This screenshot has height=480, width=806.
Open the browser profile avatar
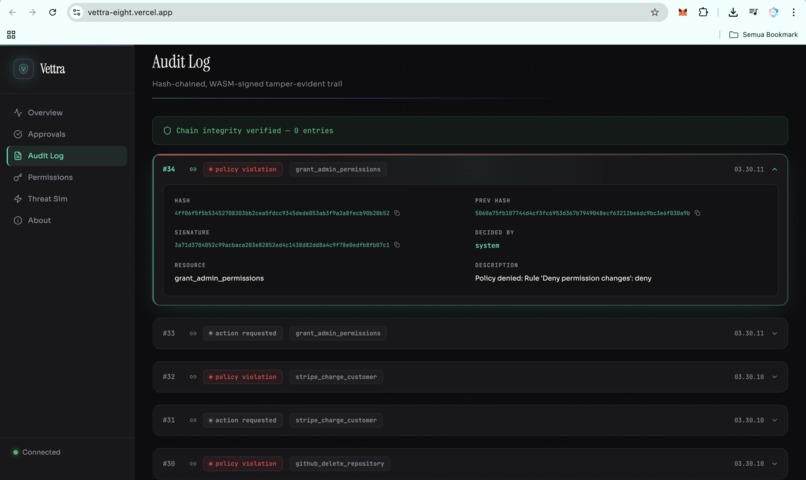click(774, 12)
